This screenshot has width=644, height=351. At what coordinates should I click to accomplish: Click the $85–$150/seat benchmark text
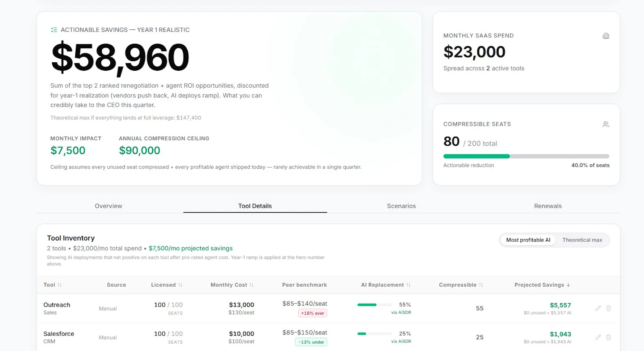(x=305, y=333)
